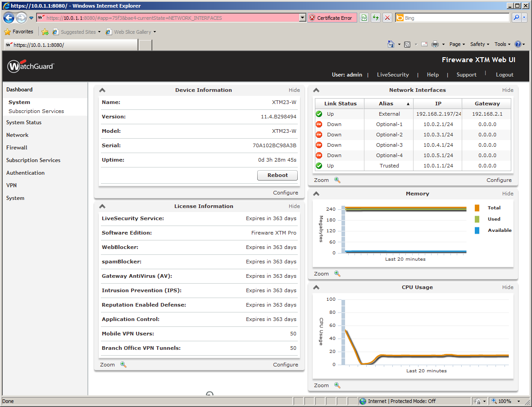
Task: Click the green Used legend swatch
Action: pos(477,219)
